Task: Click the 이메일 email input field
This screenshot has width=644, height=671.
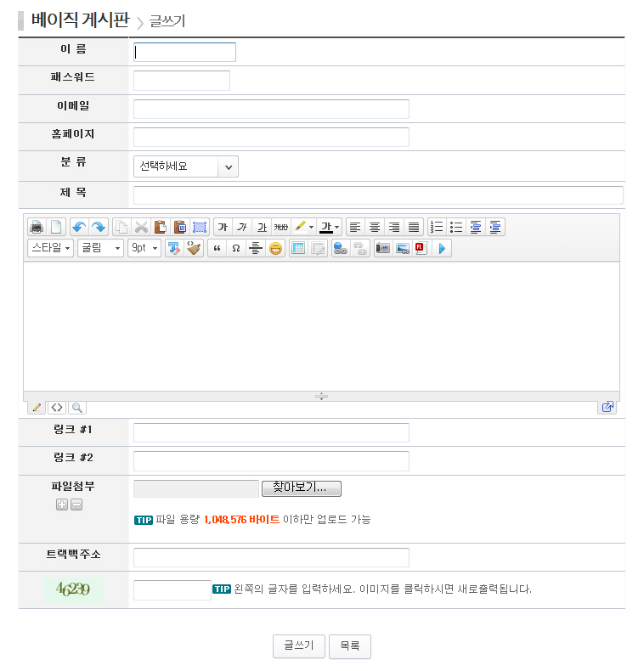Action: 271,109
